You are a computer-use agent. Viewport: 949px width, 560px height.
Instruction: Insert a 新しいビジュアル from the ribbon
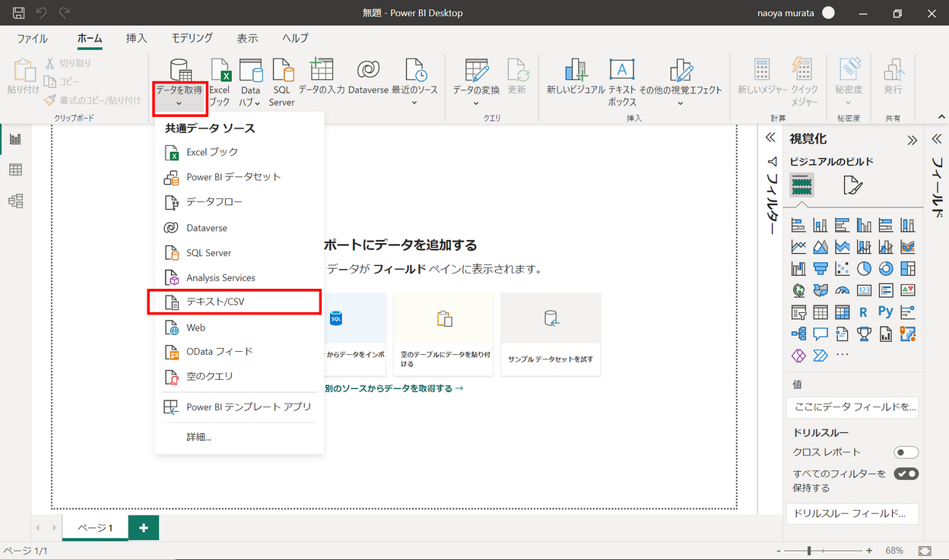point(576,77)
